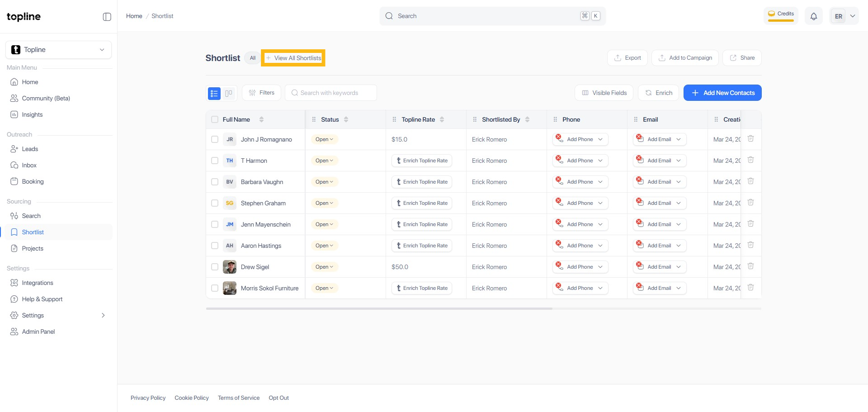
Task: Switch to list view layout
Action: pyautogui.click(x=214, y=93)
